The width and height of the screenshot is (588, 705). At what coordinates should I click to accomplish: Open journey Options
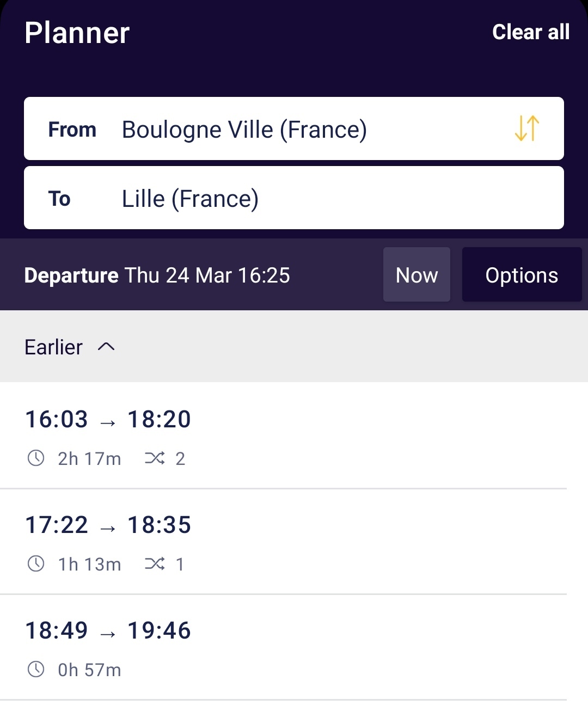[522, 275]
